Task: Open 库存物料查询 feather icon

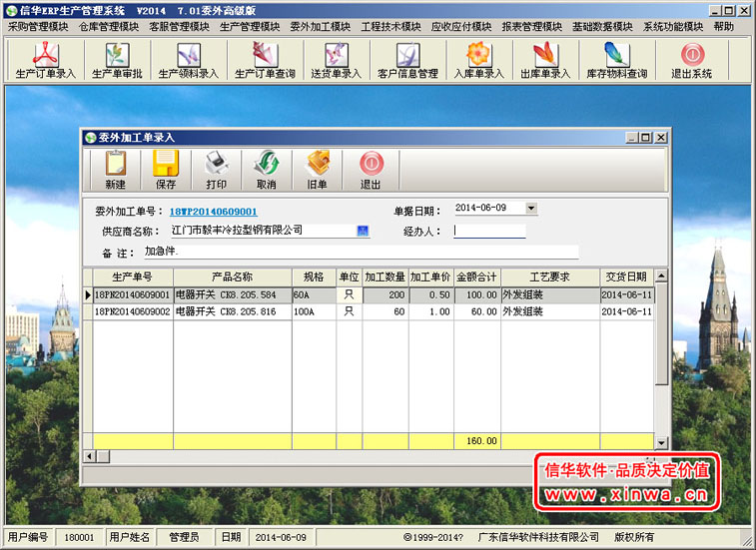Action: click(616, 61)
